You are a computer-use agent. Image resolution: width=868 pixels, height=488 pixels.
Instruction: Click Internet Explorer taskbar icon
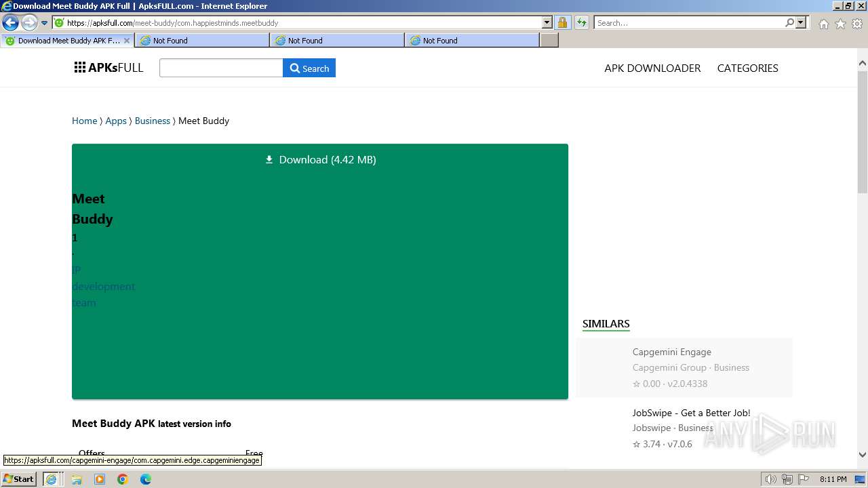51,479
